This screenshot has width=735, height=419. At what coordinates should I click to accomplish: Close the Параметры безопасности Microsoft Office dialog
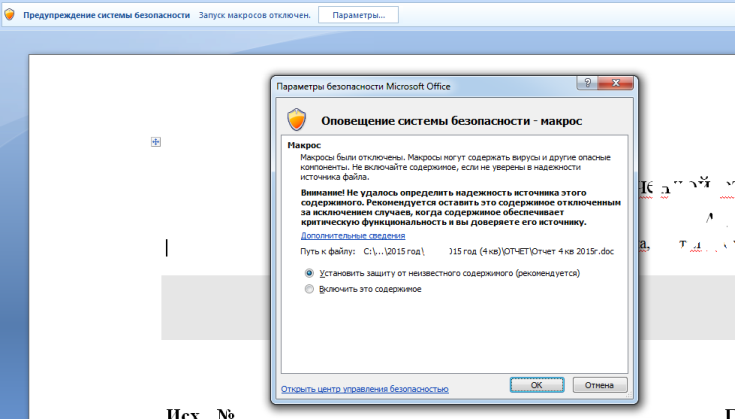point(615,83)
